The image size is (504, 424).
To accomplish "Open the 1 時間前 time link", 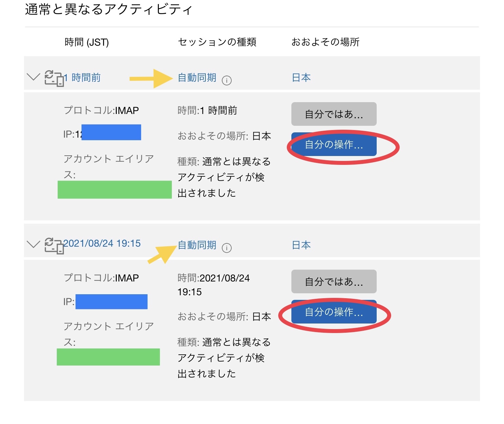I will click(83, 78).
